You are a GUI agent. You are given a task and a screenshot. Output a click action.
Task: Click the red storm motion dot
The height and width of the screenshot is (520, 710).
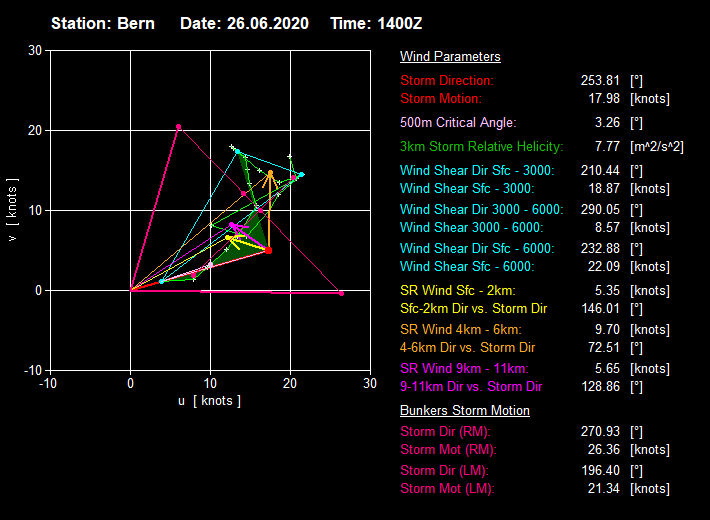[x=268, y=250]
